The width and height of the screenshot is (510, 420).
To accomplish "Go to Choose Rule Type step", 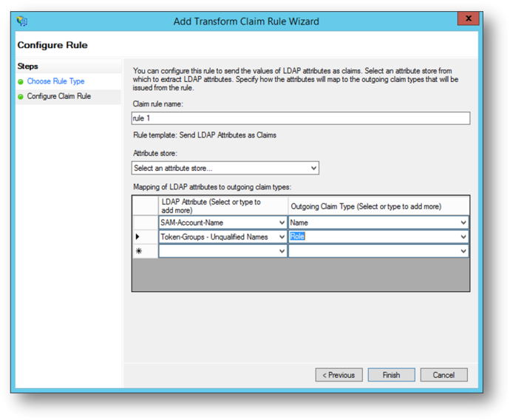I will coord(55,81).
